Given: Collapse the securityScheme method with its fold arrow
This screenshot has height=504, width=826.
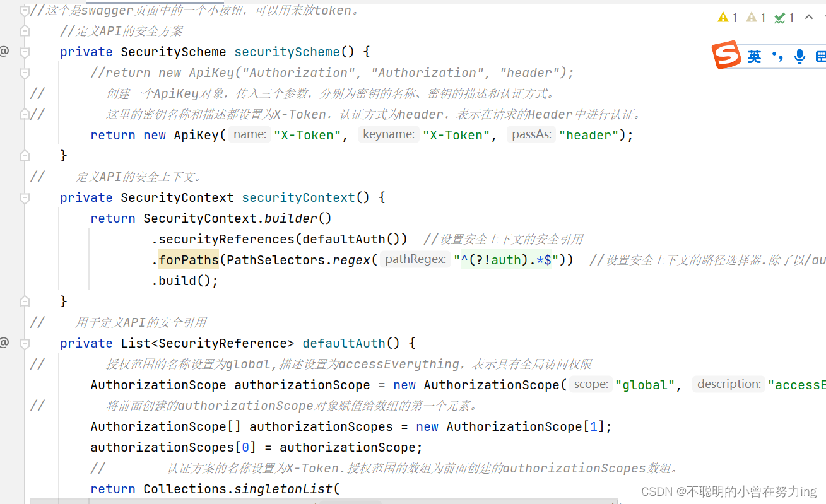Looking at the screenshot, I should tap(24, 52).
